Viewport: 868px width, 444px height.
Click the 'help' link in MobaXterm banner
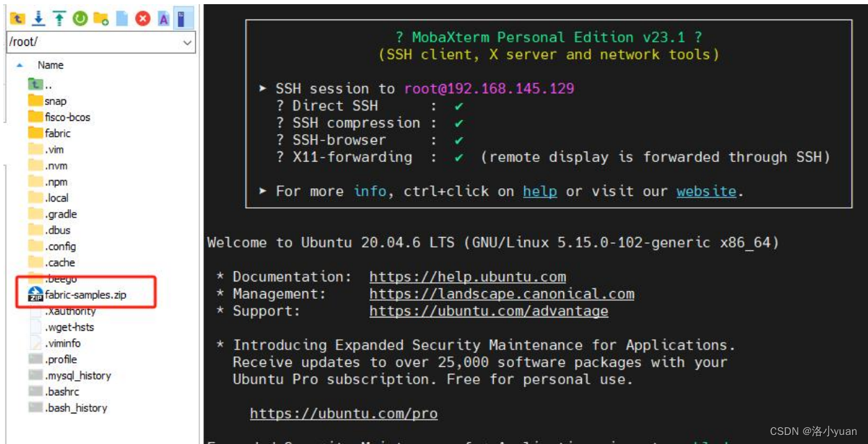click(540, 191)
